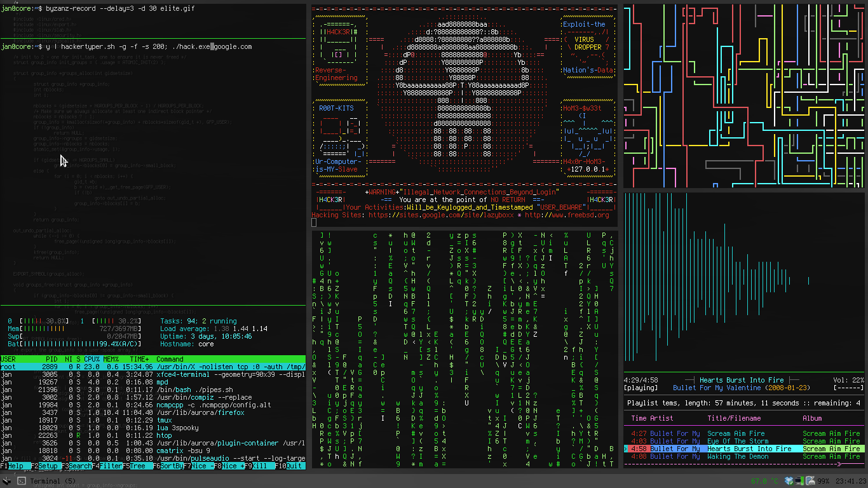The image size is (868, 488).
Task: Open the SortBy menu with F6 in htop
Action: coord(168,466)
